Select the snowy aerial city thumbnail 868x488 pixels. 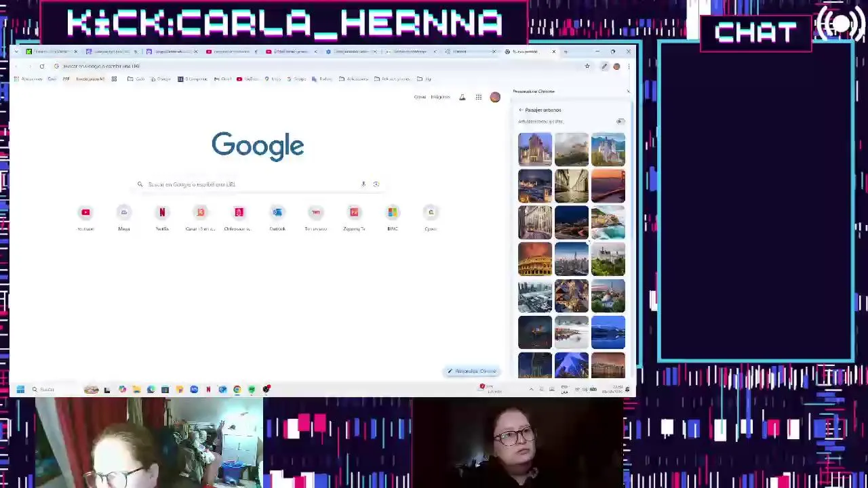[535, 296]
